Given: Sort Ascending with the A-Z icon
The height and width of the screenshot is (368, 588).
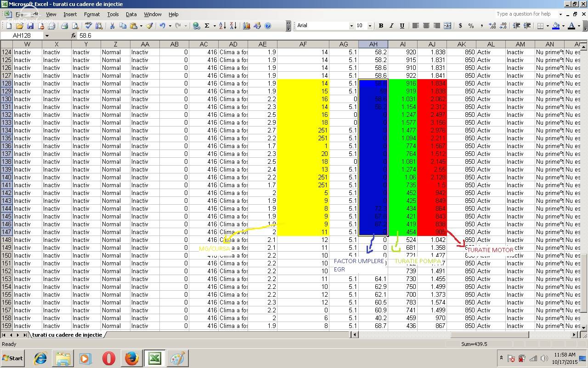Looking at the screenshot, I should click(x=222, y=26).
